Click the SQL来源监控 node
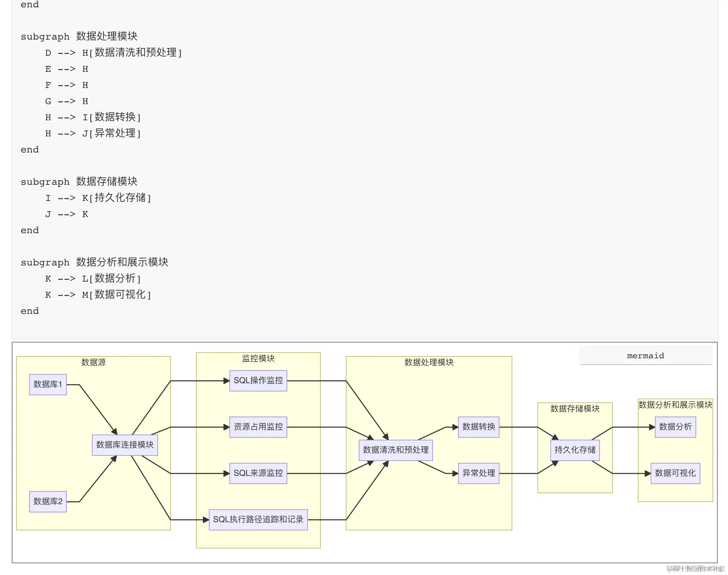This screenshot has width=728, height=575. coord(258,473)
